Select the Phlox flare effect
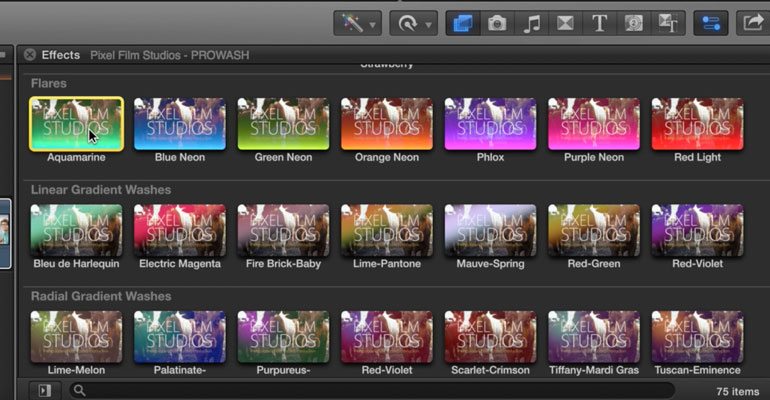Viewport: 770px width, 400px height. (491, 124)
